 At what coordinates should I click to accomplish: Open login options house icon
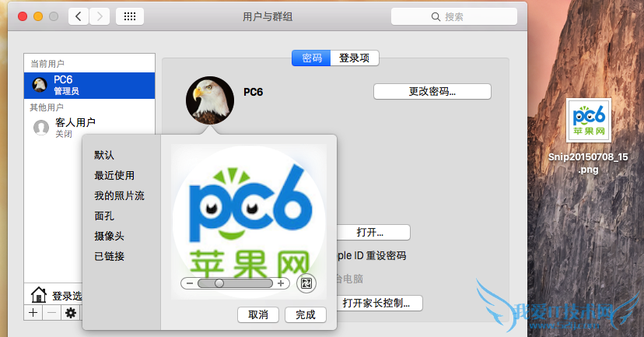39,295
